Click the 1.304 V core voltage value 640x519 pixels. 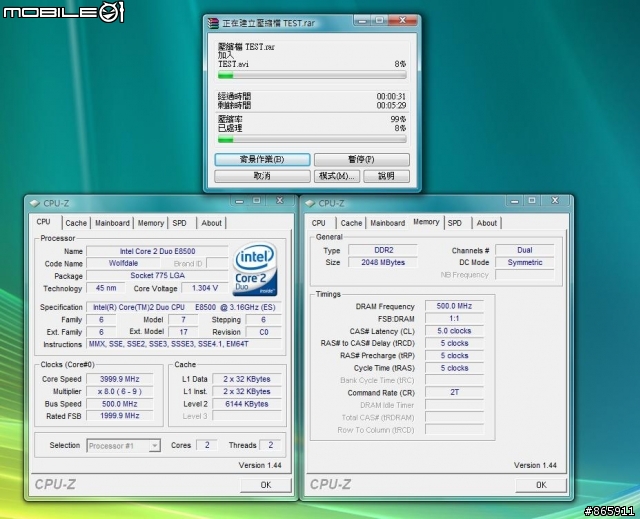(x=204, y=288)
